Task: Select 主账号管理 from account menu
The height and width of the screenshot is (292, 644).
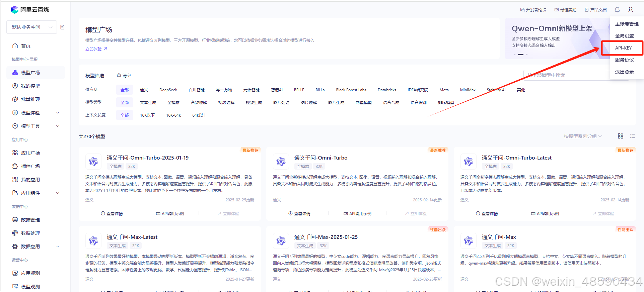Action: click(627, 24)
